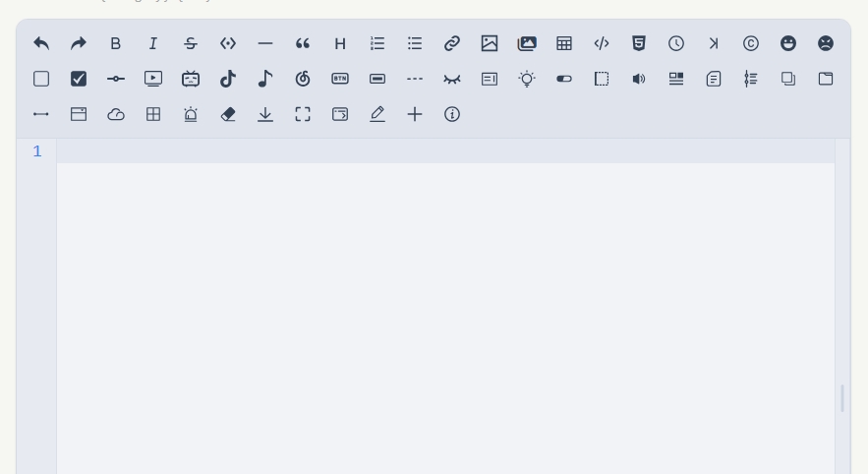Insert a Bilibili video with the TV face icon
Viewport: 868px width, 474px height.
[x=191, y=79]
